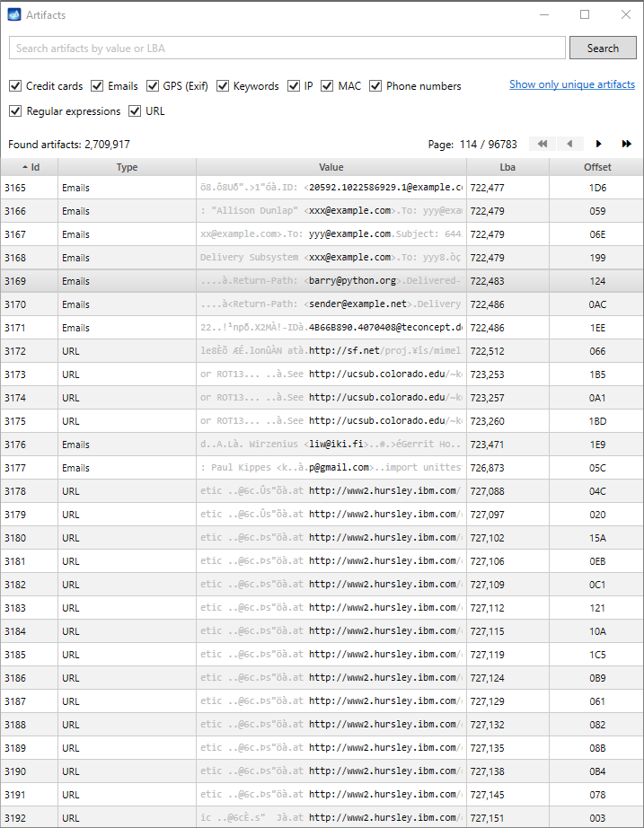
Task: Click Lba cell 727,119
Action: coord(507,655)
